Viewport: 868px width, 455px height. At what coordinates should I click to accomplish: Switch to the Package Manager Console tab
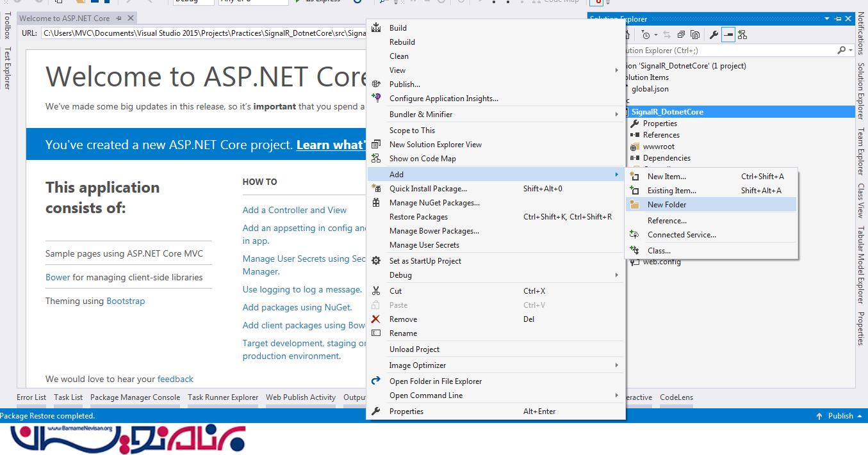click(135, 397)
